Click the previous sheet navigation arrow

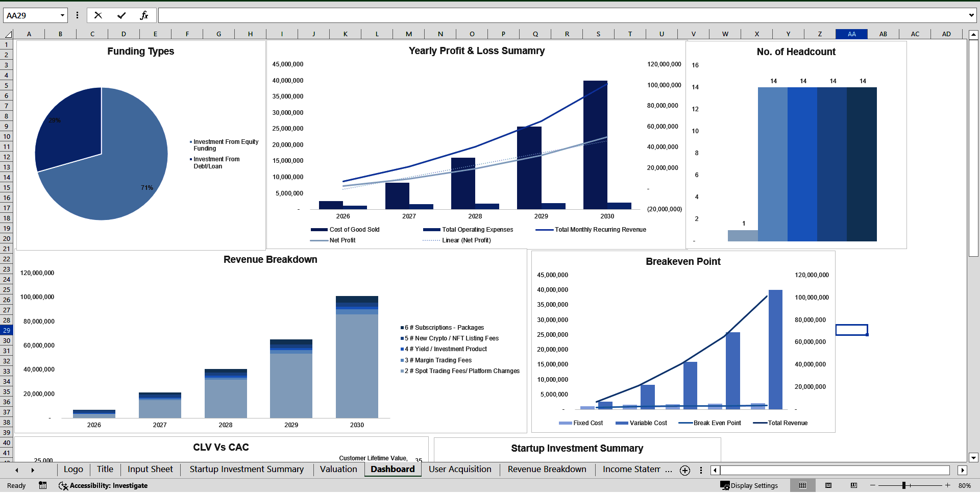(x=17, y=471)
